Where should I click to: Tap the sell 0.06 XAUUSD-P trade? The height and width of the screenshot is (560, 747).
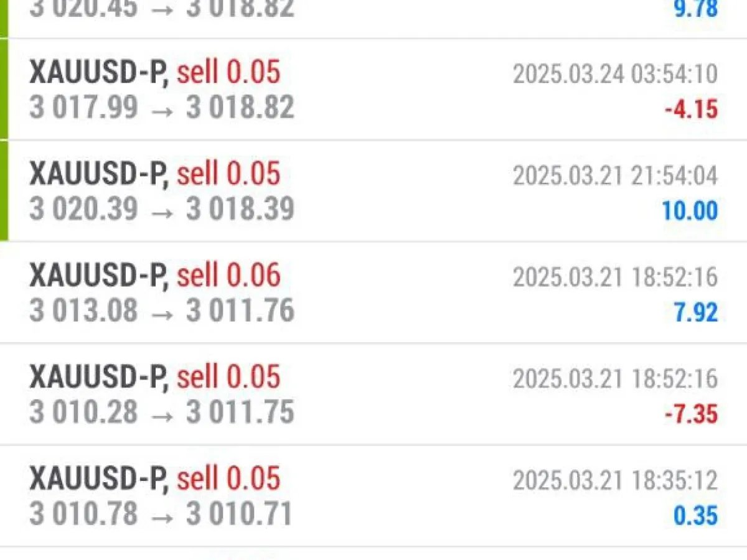[x=374, y=292]
